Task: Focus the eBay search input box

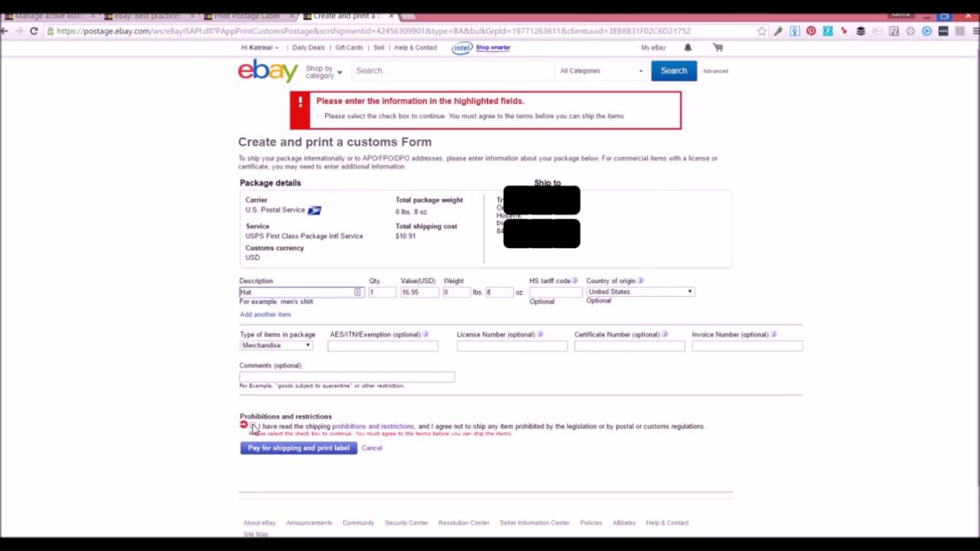Action: 452,70
